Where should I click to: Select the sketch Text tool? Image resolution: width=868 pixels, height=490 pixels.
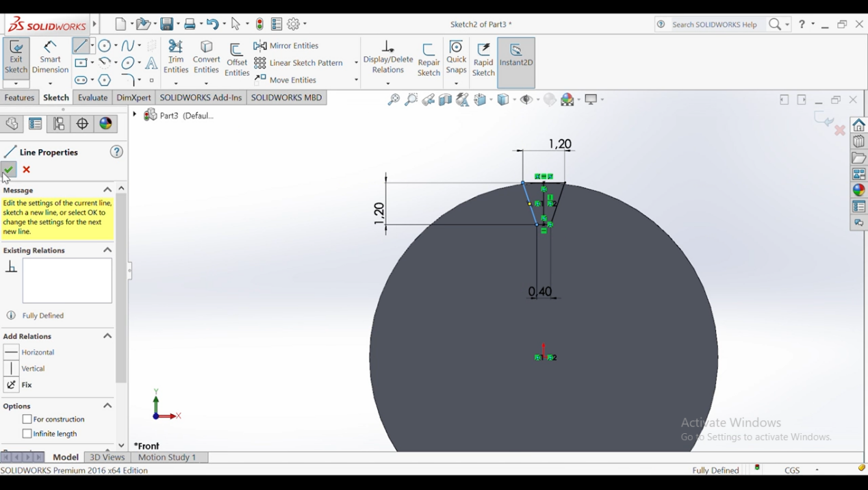151,63
